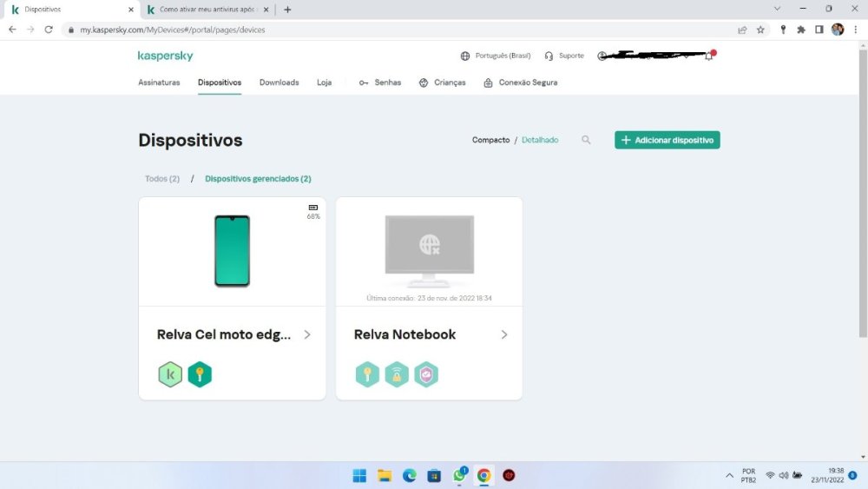Open the Wi-Fi network tray icon
The width and height of the screenshot is (868, 489).
(x=769, y=476)
